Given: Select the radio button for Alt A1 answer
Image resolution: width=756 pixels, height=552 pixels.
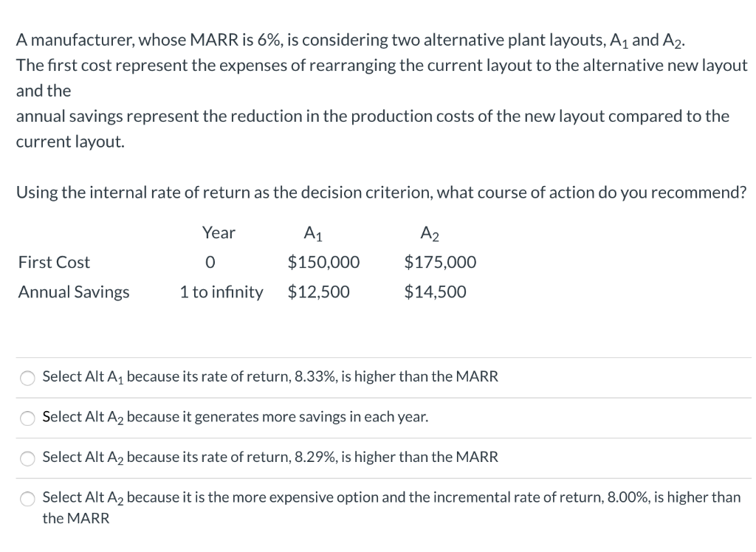Looking at the screenshot, I should pos(27,377).
